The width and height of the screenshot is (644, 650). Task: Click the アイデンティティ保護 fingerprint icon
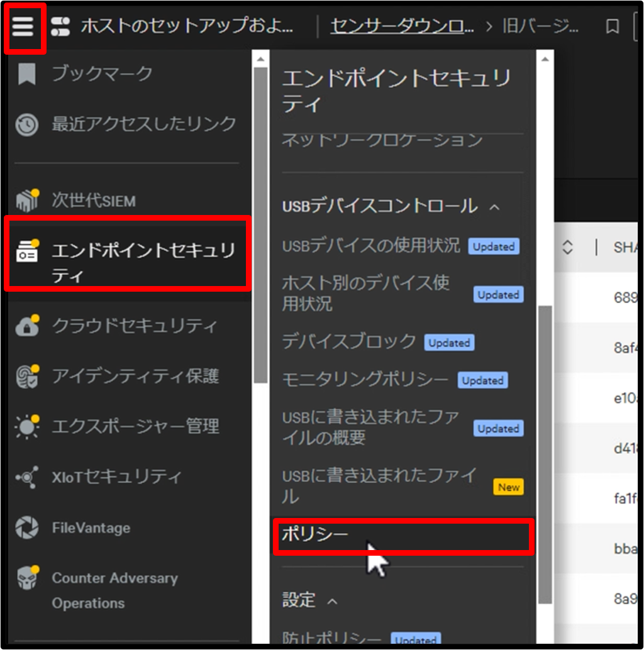28,377
